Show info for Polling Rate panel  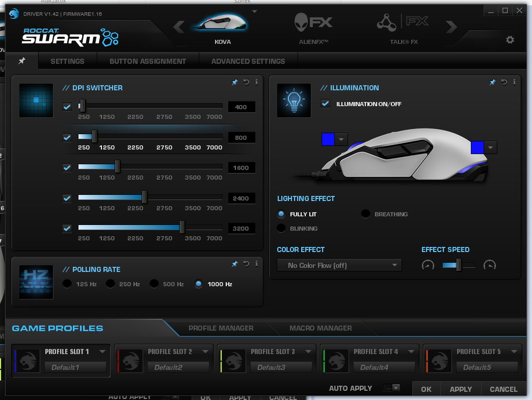tap(256, 263)
